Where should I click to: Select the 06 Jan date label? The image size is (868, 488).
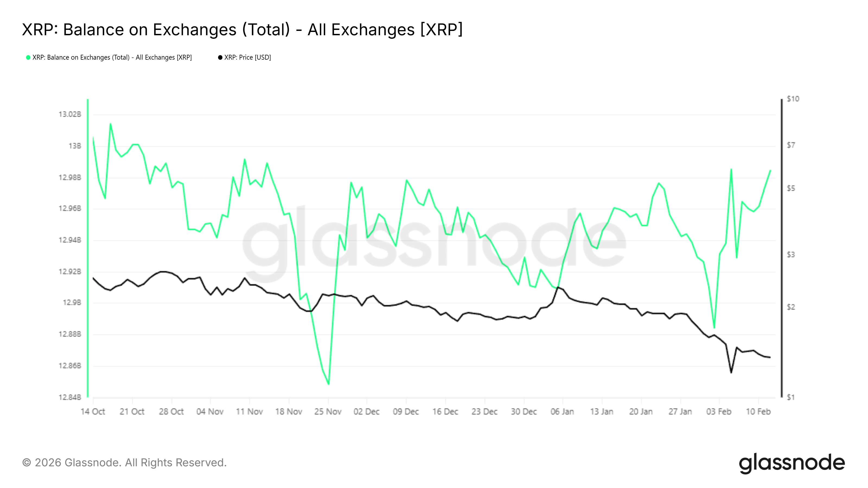click(562, 412)
